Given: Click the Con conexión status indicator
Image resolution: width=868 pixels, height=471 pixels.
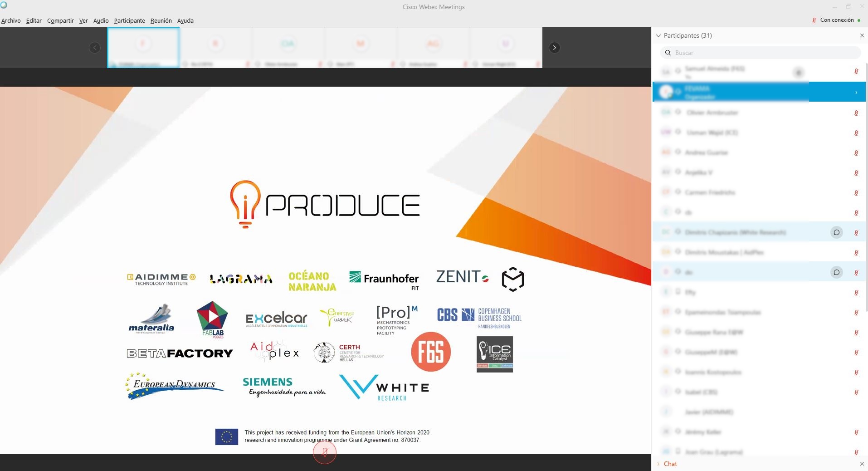Looking at the screenshot, I should pyautogui.click(x=836, y=20).
